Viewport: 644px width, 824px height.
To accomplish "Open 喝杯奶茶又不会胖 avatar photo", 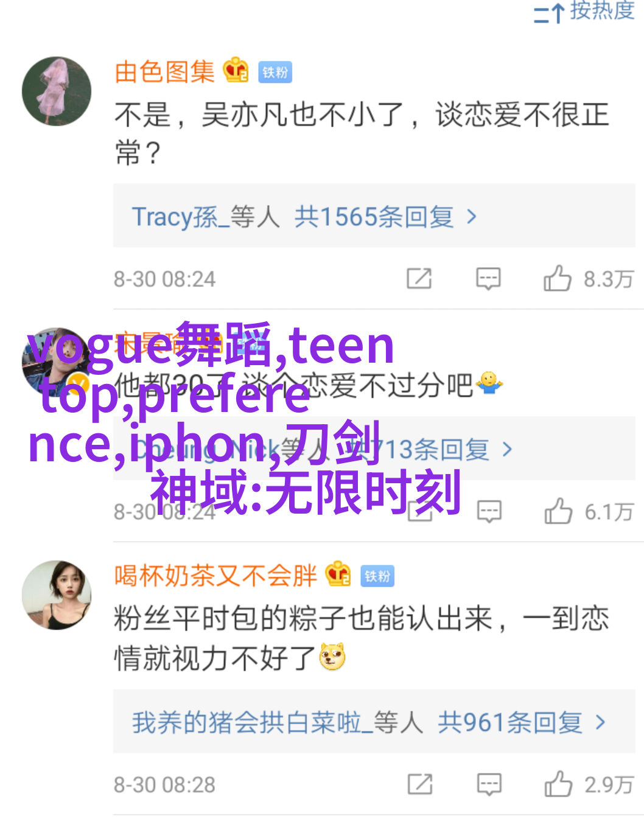I will coord(57,595).
